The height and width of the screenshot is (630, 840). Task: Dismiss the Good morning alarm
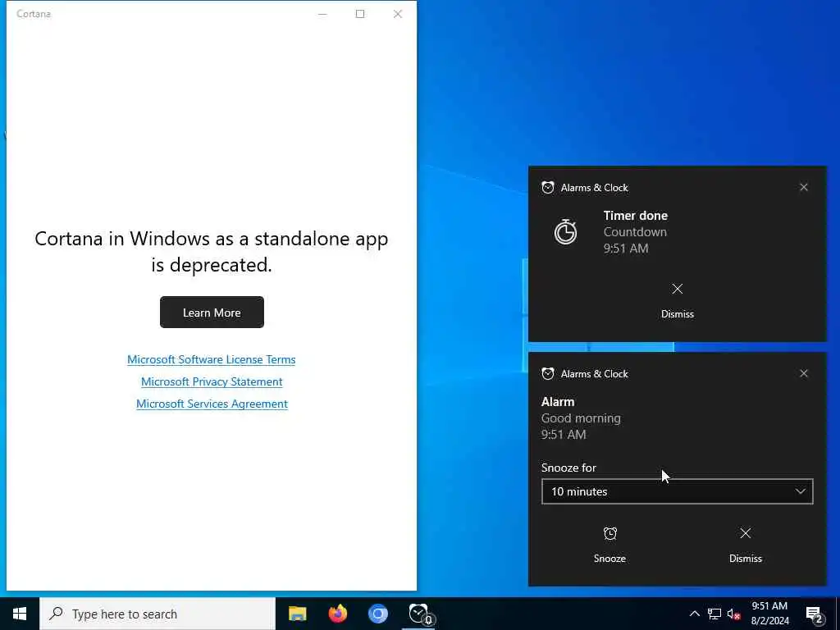click(x=745, y=545)
